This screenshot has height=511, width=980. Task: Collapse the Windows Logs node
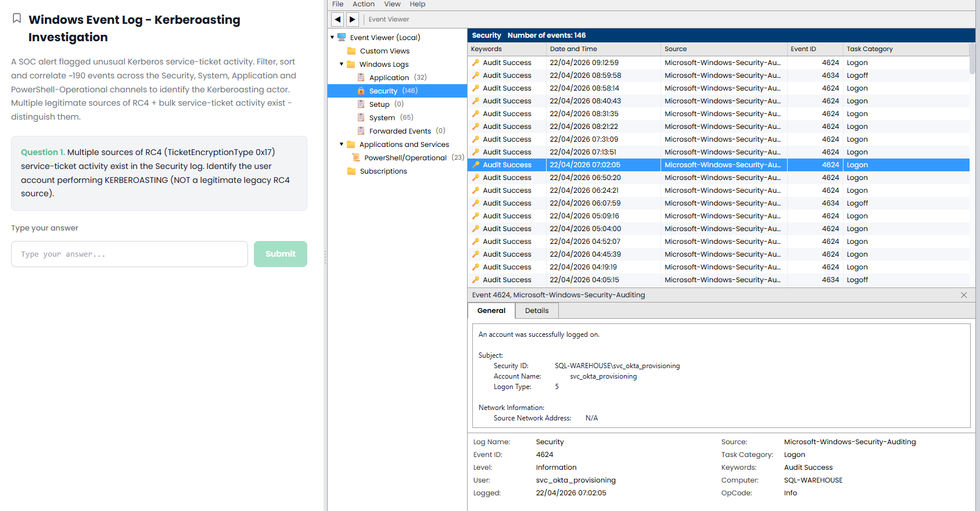point(342,64)
